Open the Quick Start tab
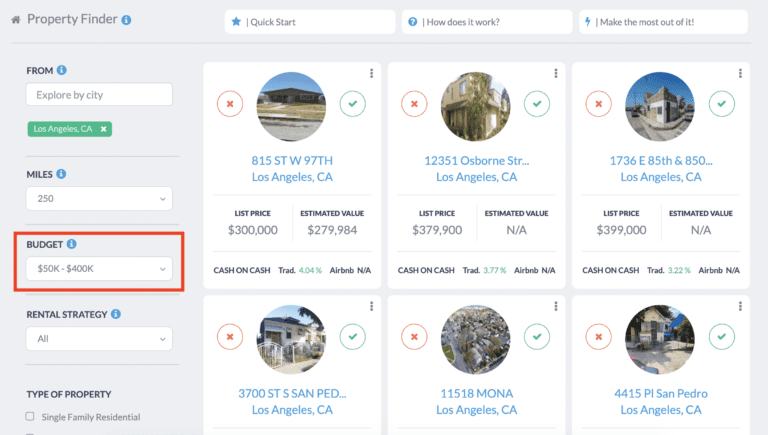The height and width of the screenshot is (435, 768). coord(309,21)
